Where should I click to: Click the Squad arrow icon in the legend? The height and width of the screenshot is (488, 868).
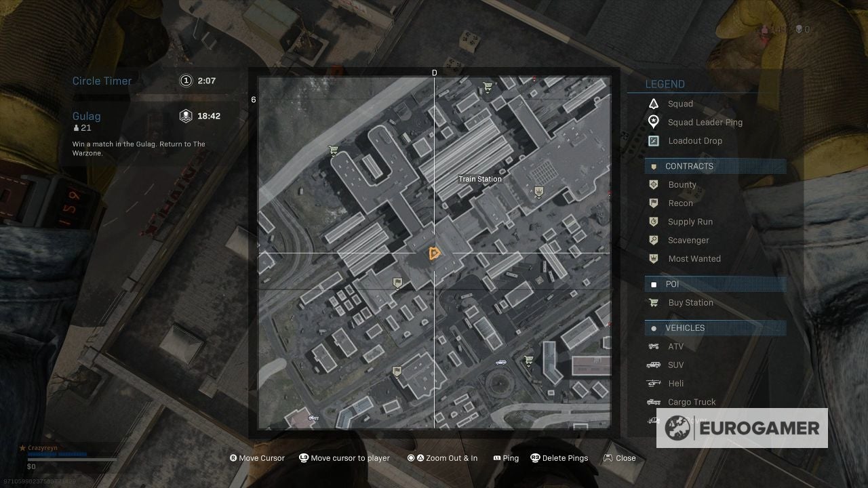pos(654,104)
